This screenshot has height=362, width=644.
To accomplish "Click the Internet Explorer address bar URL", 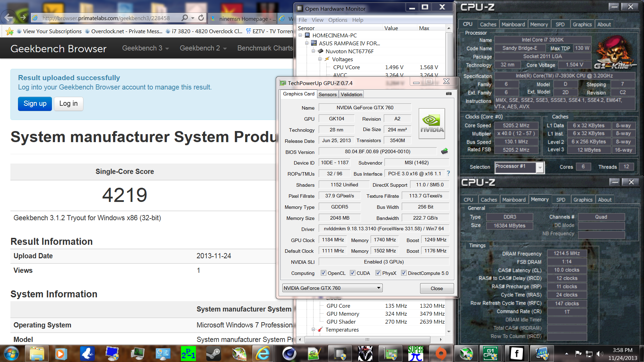I will pos(106,18).
